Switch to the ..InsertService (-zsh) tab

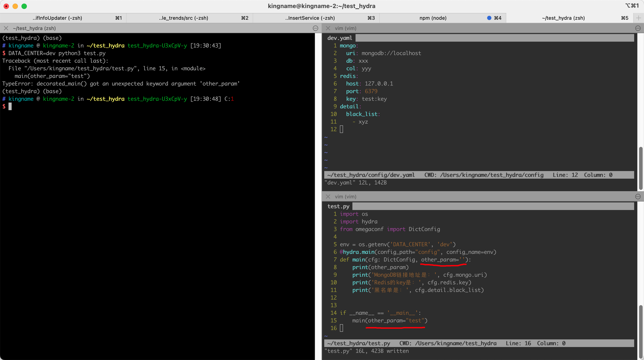[x=310, y=18]
